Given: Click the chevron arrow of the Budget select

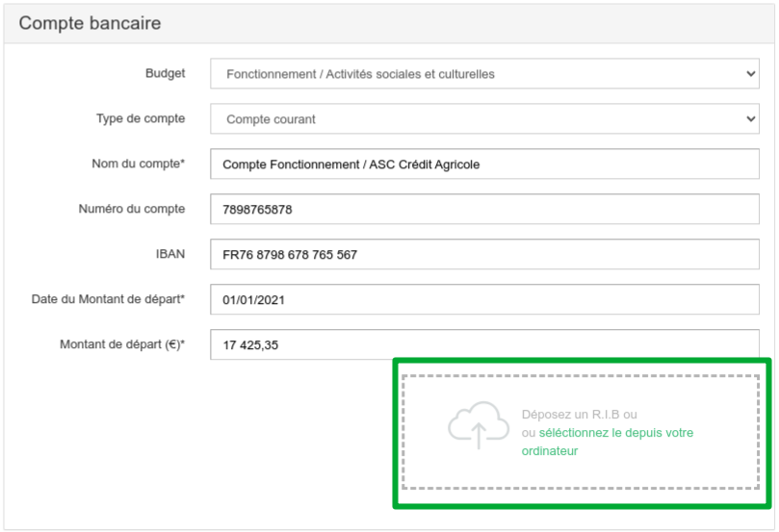Looking at the screenshot, I should [751, 74].
